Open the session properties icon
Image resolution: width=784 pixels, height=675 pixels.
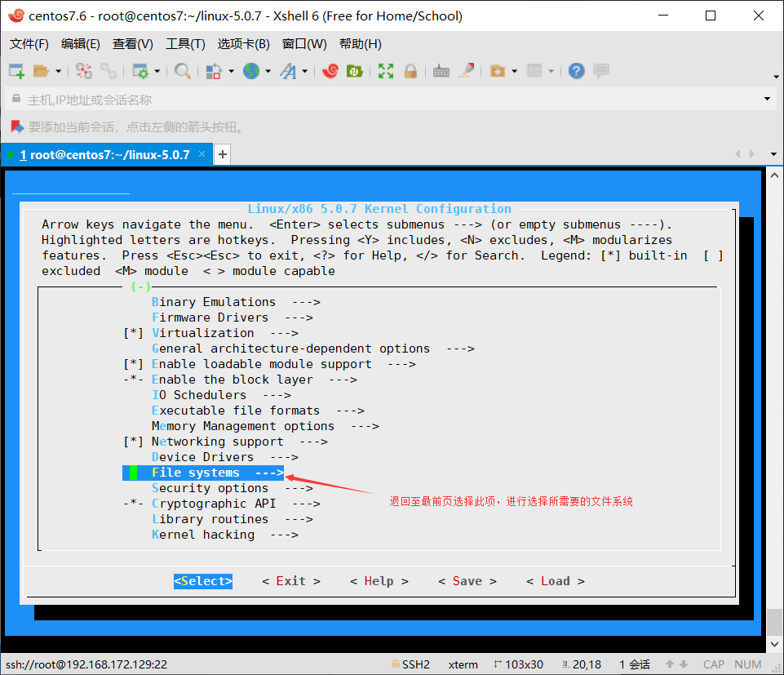(140, 71)
